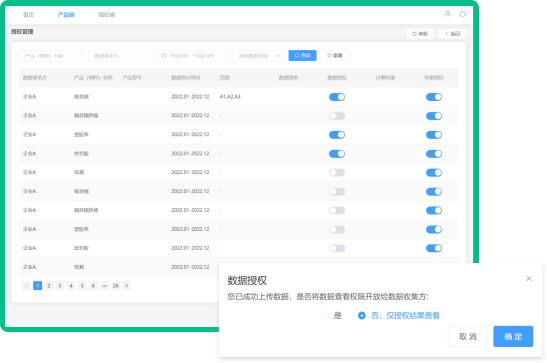Close the 数据授权 dialog with X

coord(529,278)
